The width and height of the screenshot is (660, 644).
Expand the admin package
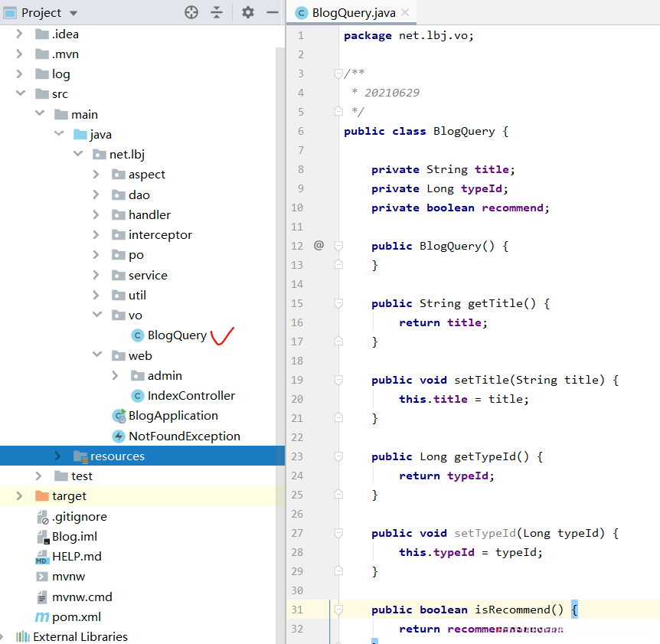(x=116, y=375)
